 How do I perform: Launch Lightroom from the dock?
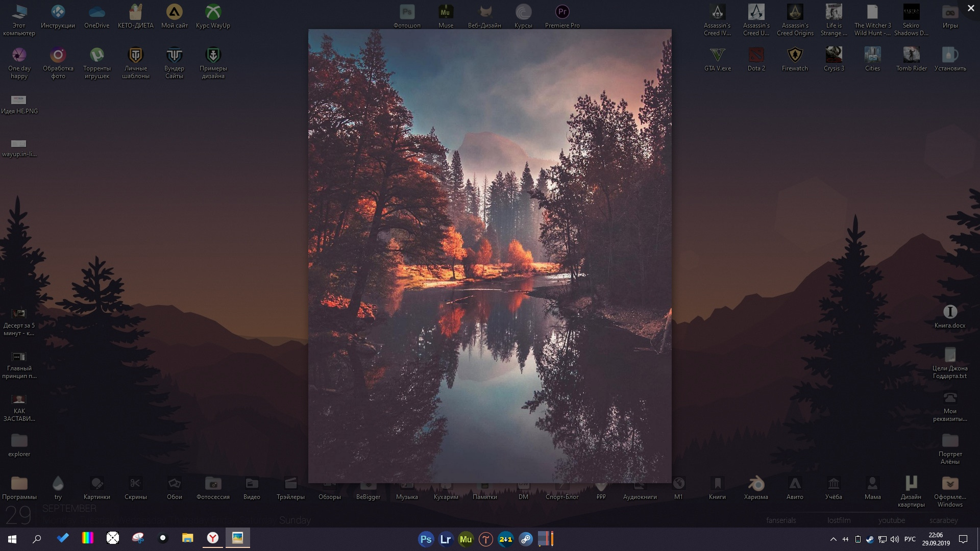coord(446,539)
